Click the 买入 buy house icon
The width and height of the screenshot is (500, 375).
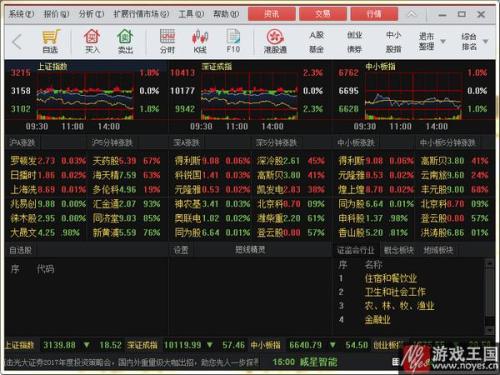(x=92, y=41)
